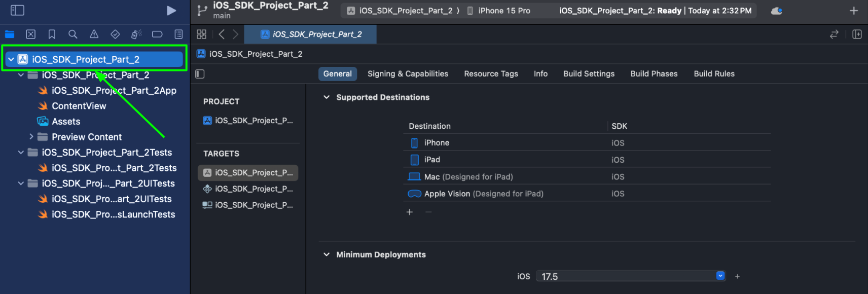Switch to Build Phases tab
The width and height of the screenshot is (868, 294).
click(x=654, y=74)
